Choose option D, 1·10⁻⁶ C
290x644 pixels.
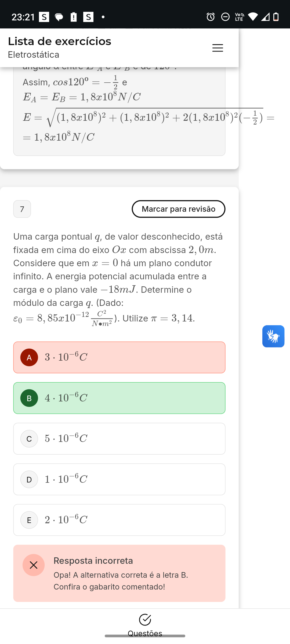pyautogui.click(x=119, y=479)
